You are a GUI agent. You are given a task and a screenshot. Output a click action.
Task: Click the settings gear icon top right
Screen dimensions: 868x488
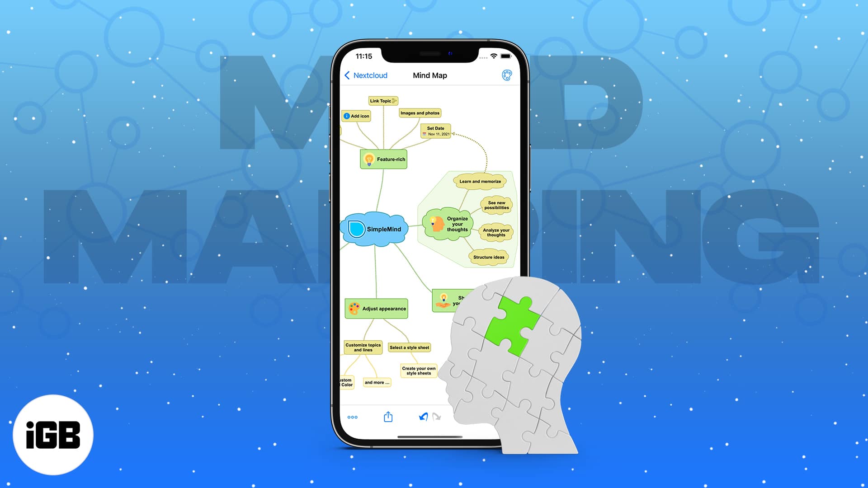pyautogui.click(x=506, y=75)
